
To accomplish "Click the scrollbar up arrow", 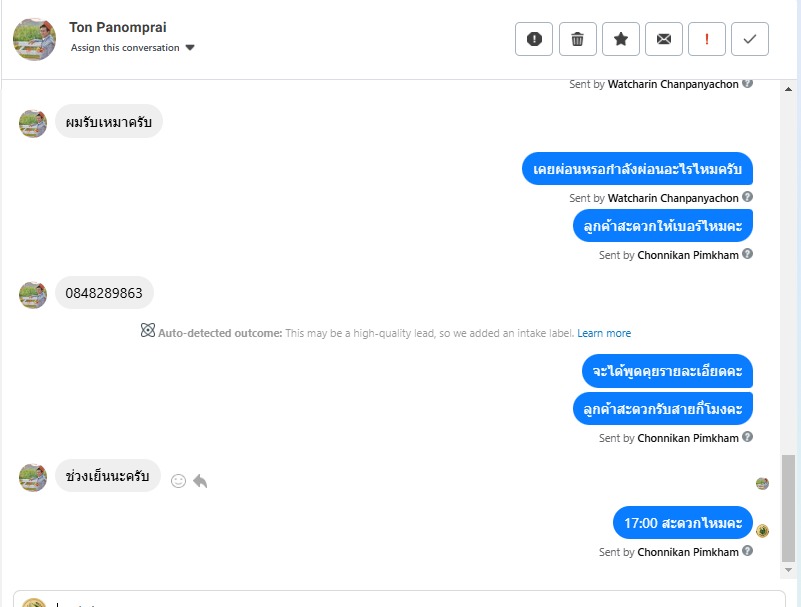I will tap(788, 90).
